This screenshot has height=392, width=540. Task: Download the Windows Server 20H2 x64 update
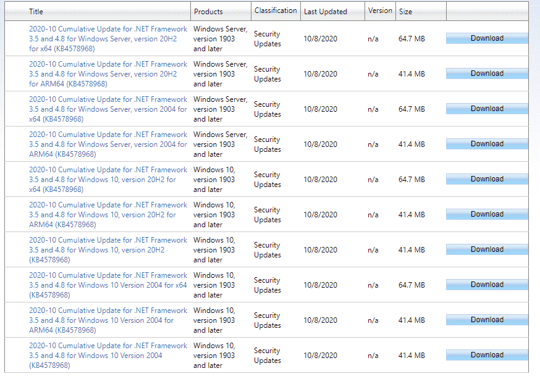[486, 38]
